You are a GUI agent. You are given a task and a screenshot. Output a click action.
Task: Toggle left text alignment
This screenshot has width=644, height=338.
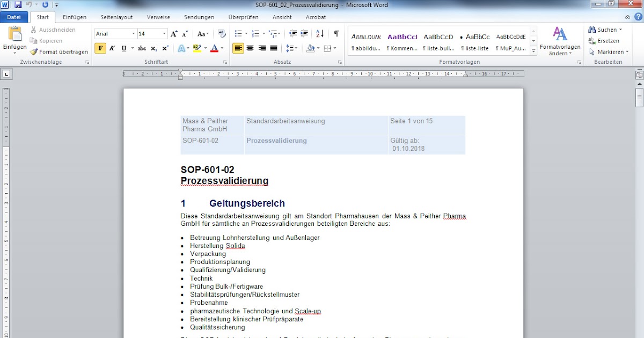(238, 48)
